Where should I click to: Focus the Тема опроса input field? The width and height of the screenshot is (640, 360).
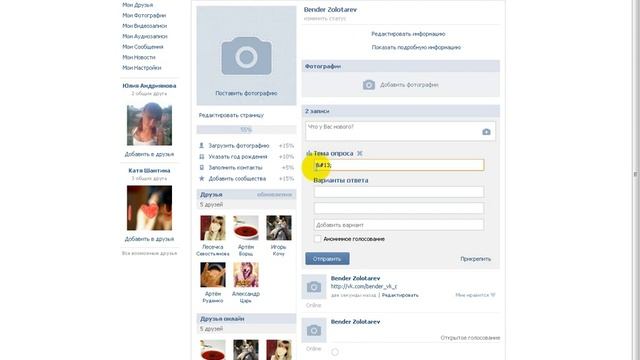click(x=399, y=165)
